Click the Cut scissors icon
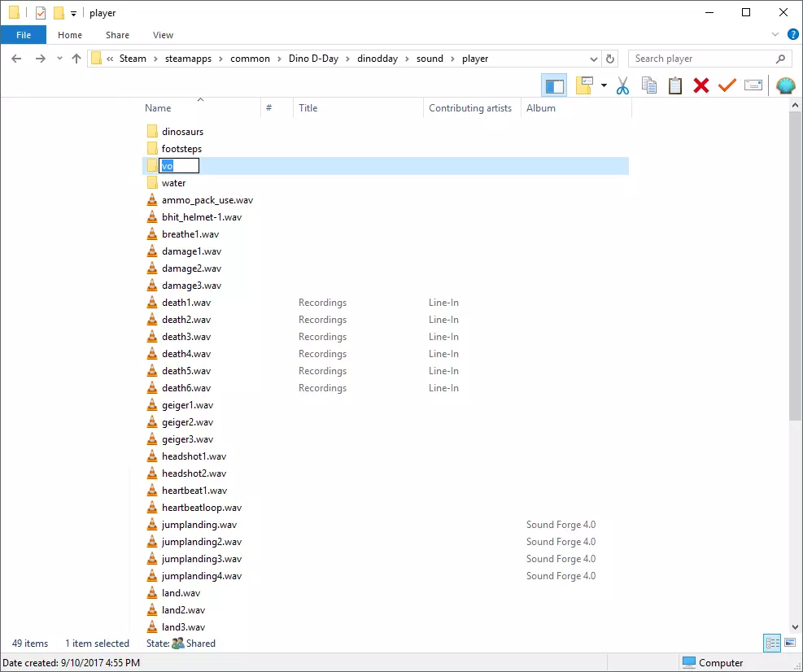This screenshot has height=672, width=803. [622, 85]
